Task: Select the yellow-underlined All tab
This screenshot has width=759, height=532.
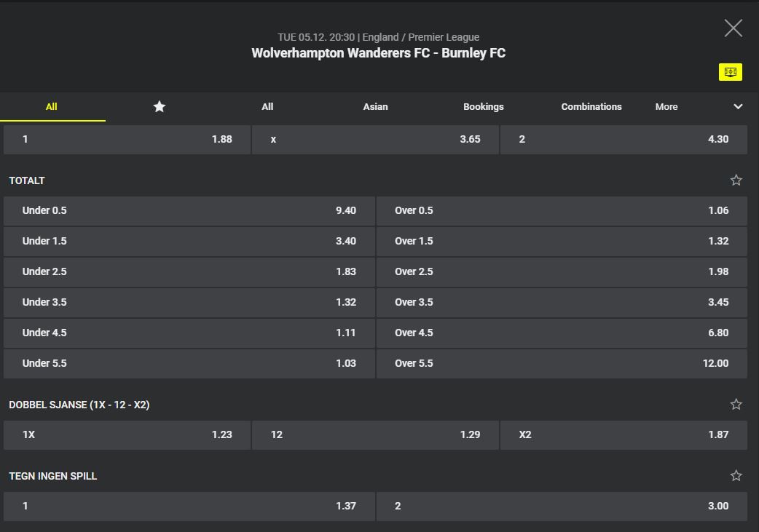Action: pos(51,106)
